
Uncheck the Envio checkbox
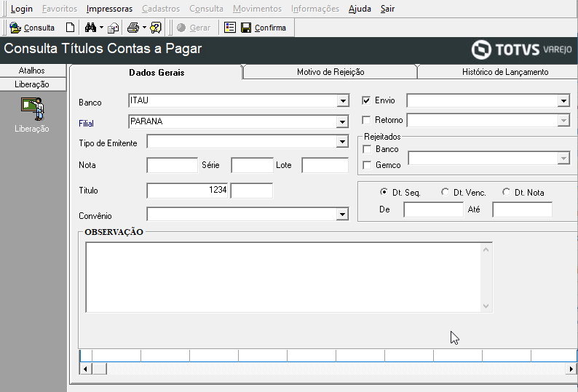[x=366, y=100]
